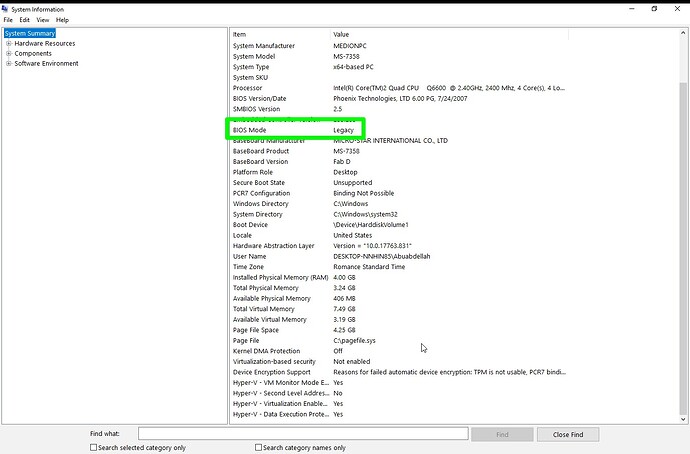
Task: Select the BaseBoard Version row
Action: click(400, 161)
